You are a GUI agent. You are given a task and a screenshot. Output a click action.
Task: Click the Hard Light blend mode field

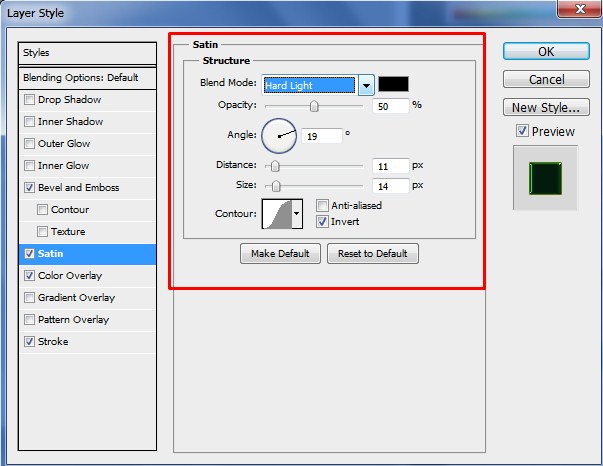point(310,85)
